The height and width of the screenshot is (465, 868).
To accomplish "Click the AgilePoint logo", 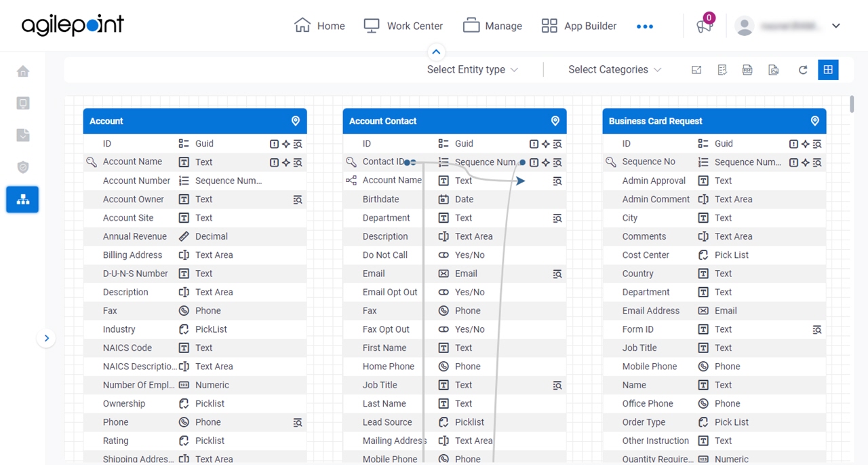I will click(x=73, y=25).
